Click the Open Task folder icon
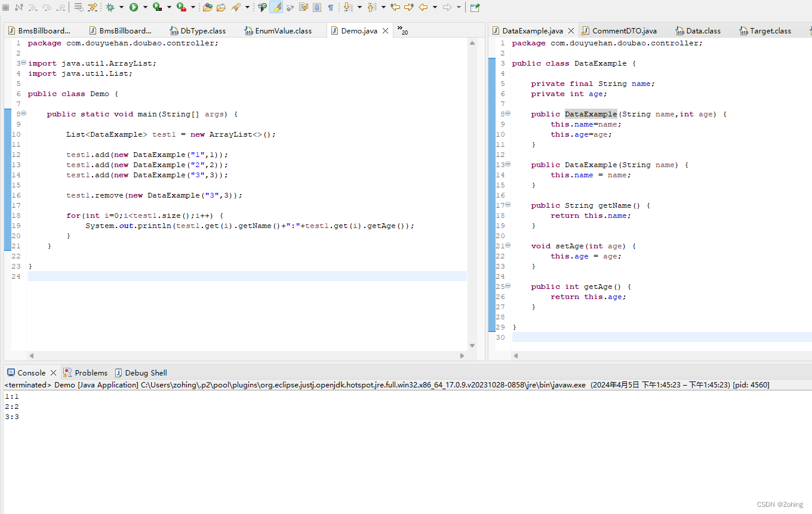 (x=221, y=7)
